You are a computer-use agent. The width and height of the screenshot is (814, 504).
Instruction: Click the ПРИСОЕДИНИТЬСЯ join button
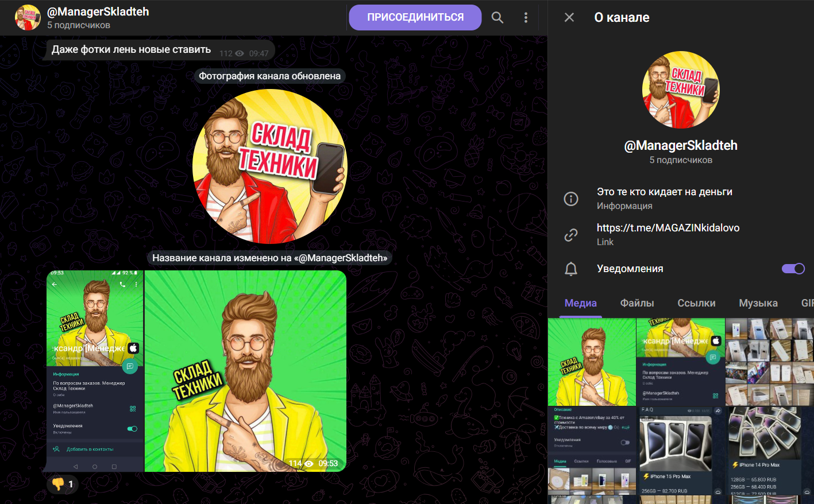click(415, 17)
